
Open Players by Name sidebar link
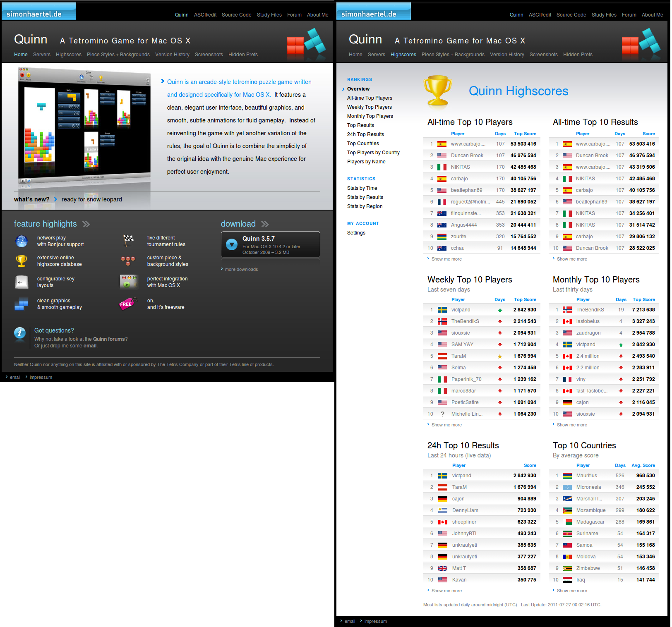[x=366, y=162]
